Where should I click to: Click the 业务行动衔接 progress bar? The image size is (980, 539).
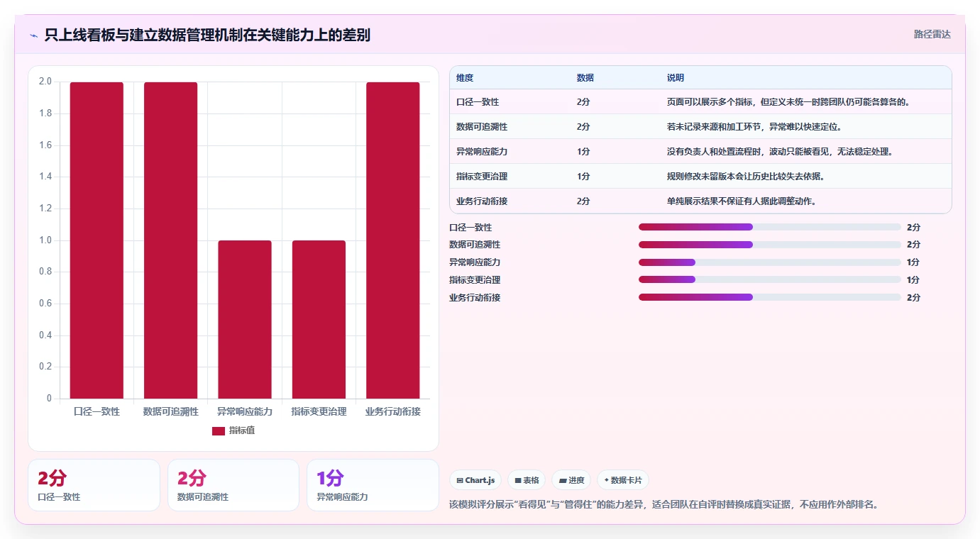point(770,298)
